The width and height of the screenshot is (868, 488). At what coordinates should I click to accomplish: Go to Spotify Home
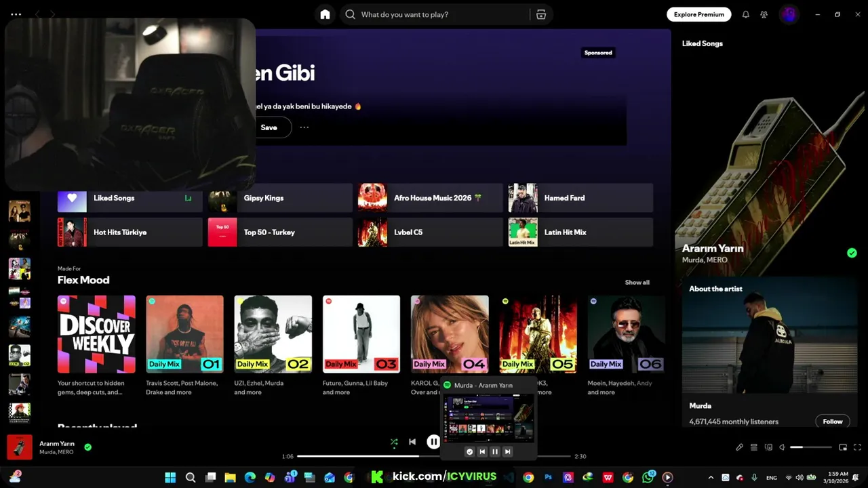tap(325, 14)
